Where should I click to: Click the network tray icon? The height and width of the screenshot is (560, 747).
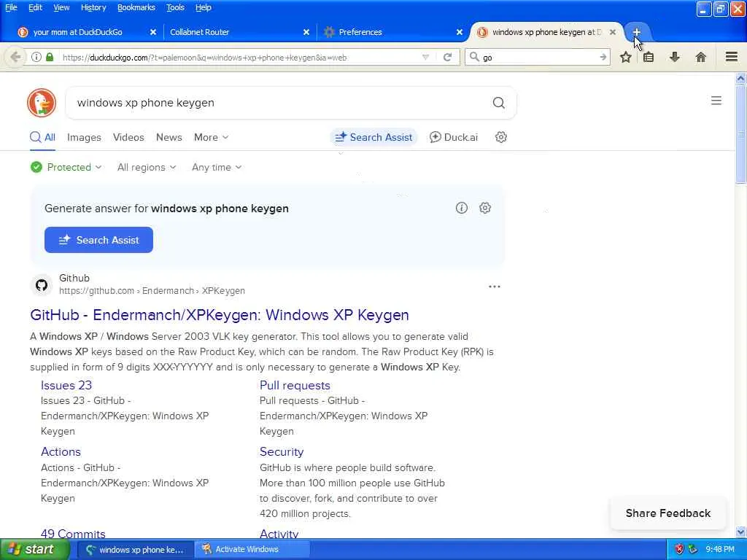693,549
